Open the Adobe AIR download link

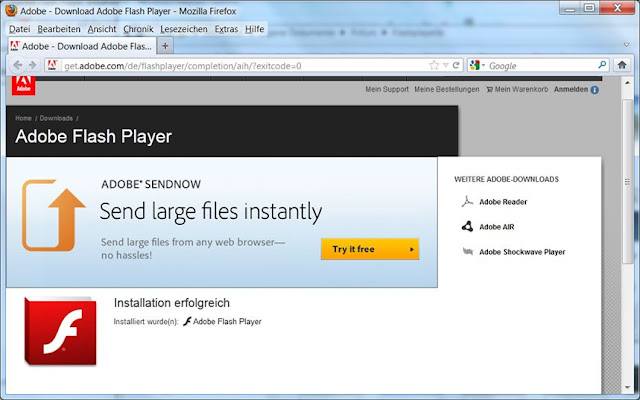coord(497,227)
